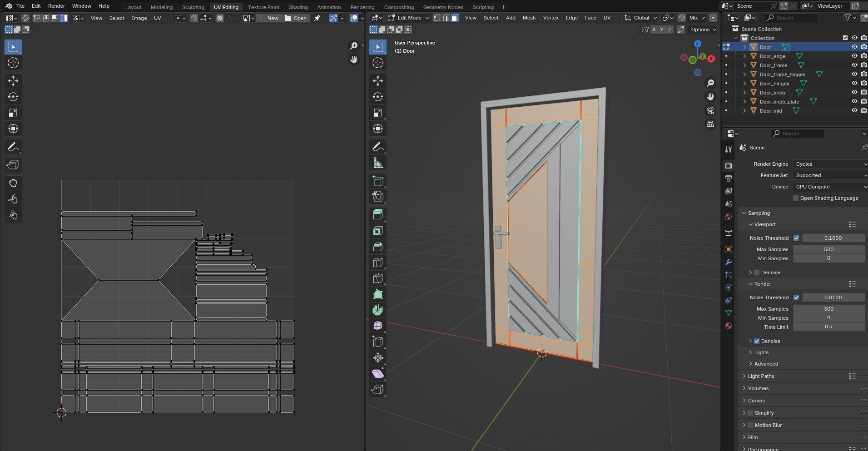The image size is (868, 451).
Task: Open the UV menu in UV editor
Action: pos(157,18)
